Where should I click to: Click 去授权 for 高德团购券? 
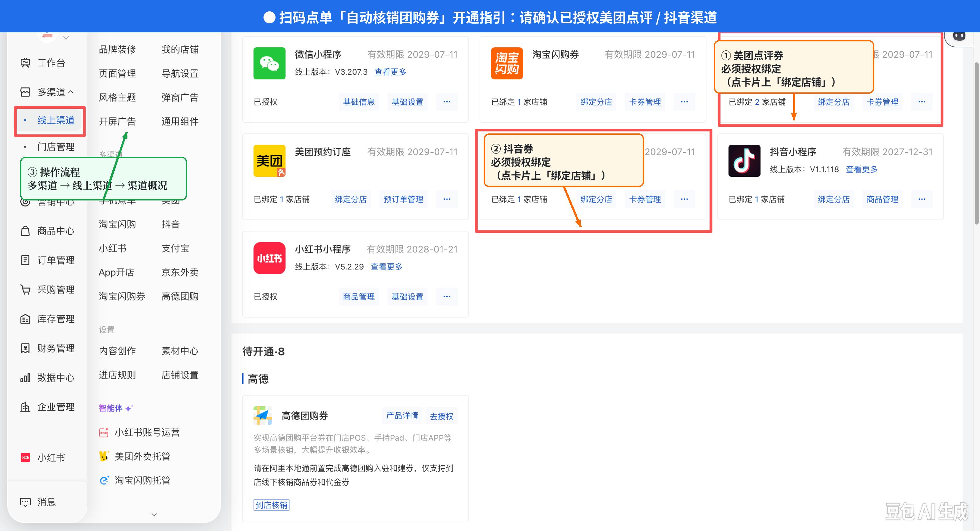point(441,416)
